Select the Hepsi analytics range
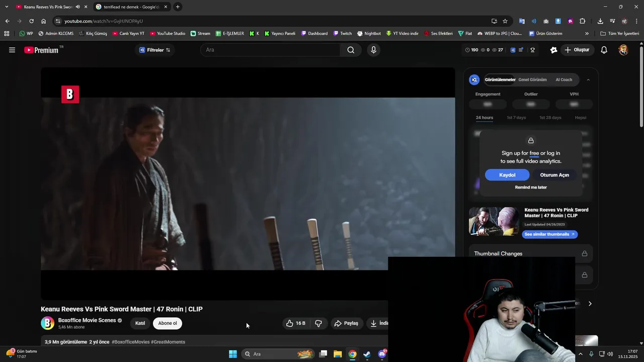 click(581, 118)
